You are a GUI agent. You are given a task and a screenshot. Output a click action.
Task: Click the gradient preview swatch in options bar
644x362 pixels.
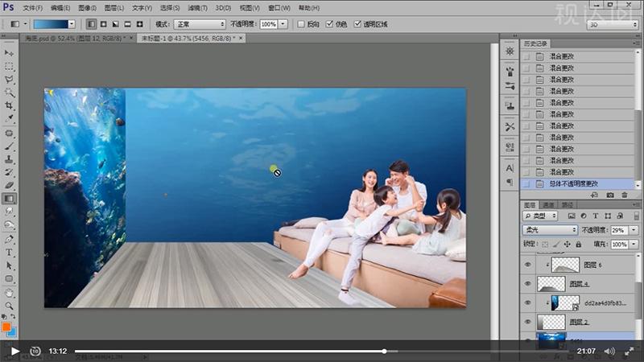[x=51, y=24]
